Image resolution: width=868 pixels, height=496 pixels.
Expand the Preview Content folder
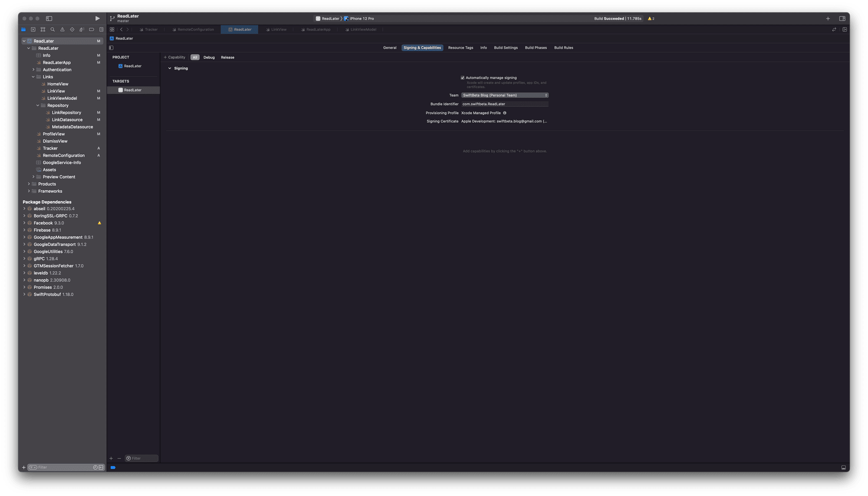[x=33, y=177]
